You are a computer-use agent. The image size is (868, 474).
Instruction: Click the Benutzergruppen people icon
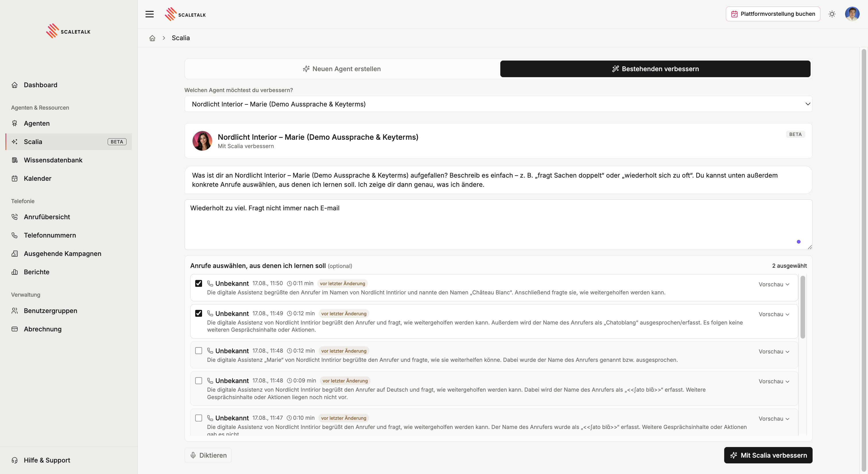[x=14, y=311]
